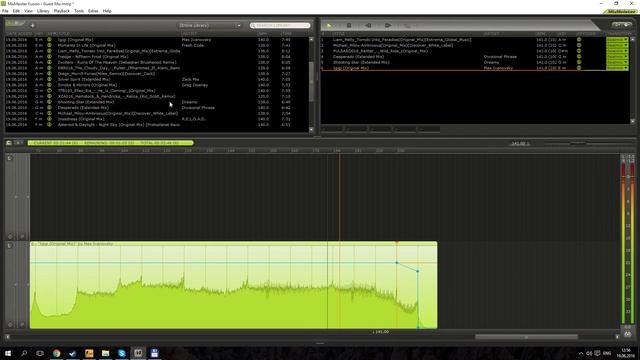This screenshot has width=640, height=360.
Task: Open the transition dropdown for the playlist's Ippi row
Action: coord(617,68)
